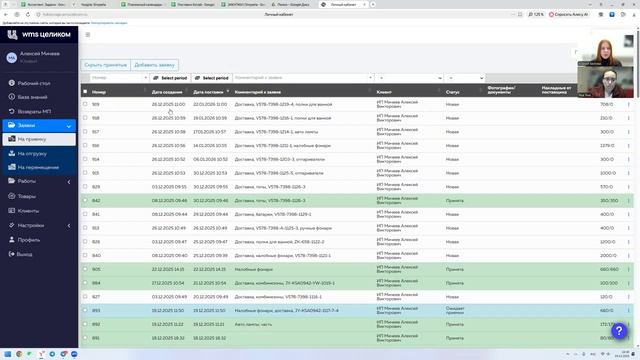Sort by the Дата создания column header

tap(167, 92)
